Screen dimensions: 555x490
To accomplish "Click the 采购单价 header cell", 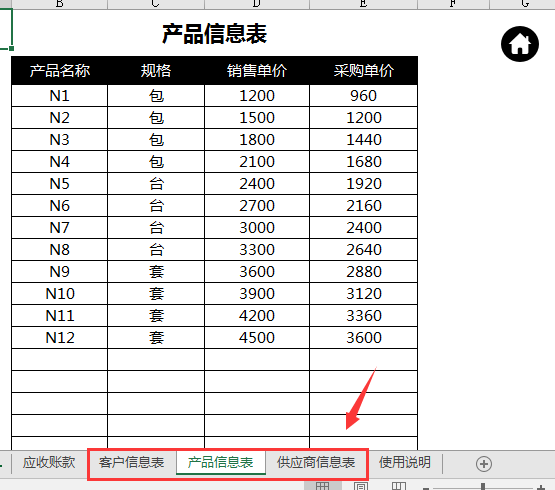I will (364, 70).
